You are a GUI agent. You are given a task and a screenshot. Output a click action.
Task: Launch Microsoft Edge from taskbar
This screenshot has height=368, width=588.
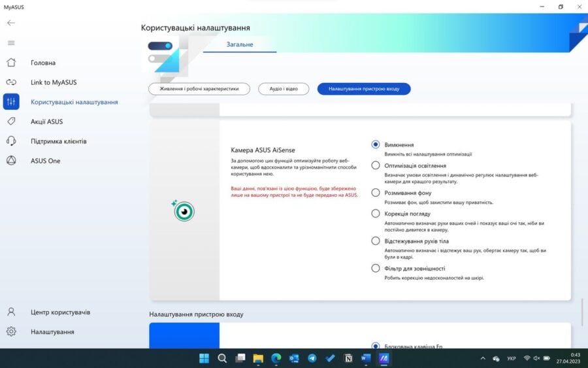click(x=276, y=359)
